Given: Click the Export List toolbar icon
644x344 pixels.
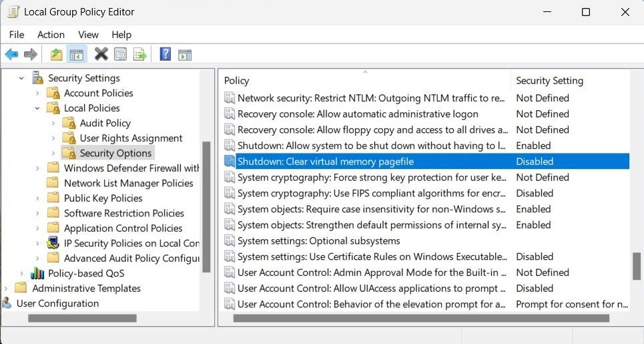Looking at the screenshot, I should (x=139, y=54).
